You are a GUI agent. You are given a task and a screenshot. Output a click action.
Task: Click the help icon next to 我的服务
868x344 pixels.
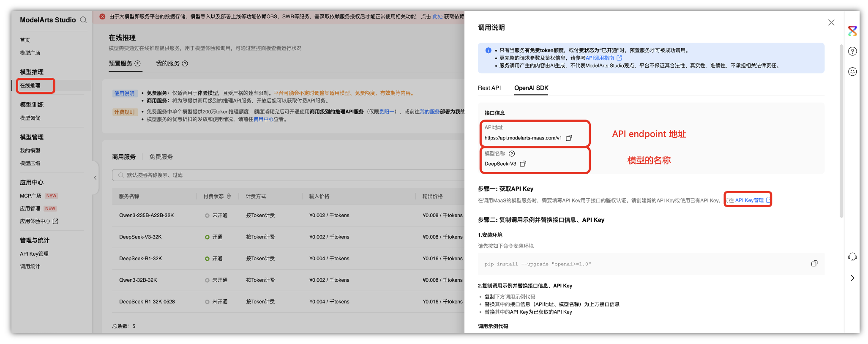[x=185, y=63]
